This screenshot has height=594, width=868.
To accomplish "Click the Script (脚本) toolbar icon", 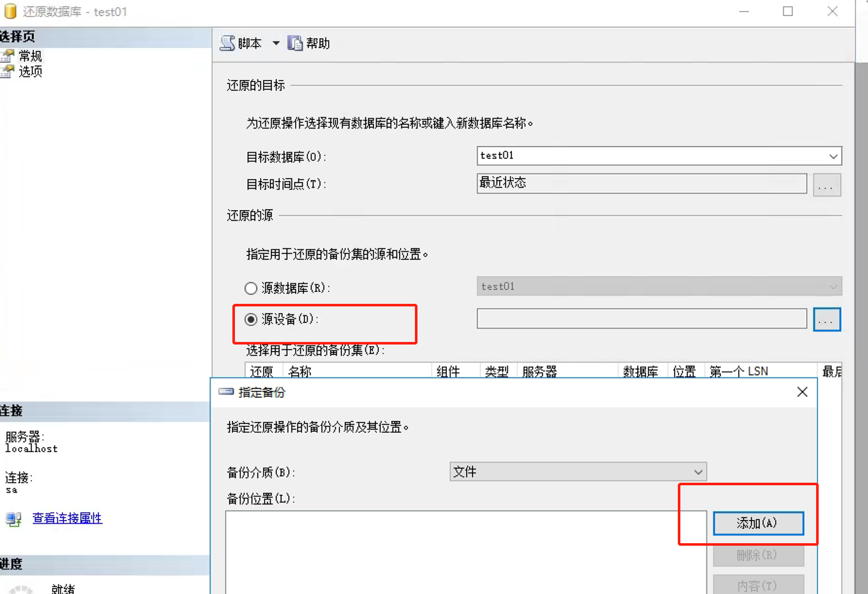I will (227, 43).
